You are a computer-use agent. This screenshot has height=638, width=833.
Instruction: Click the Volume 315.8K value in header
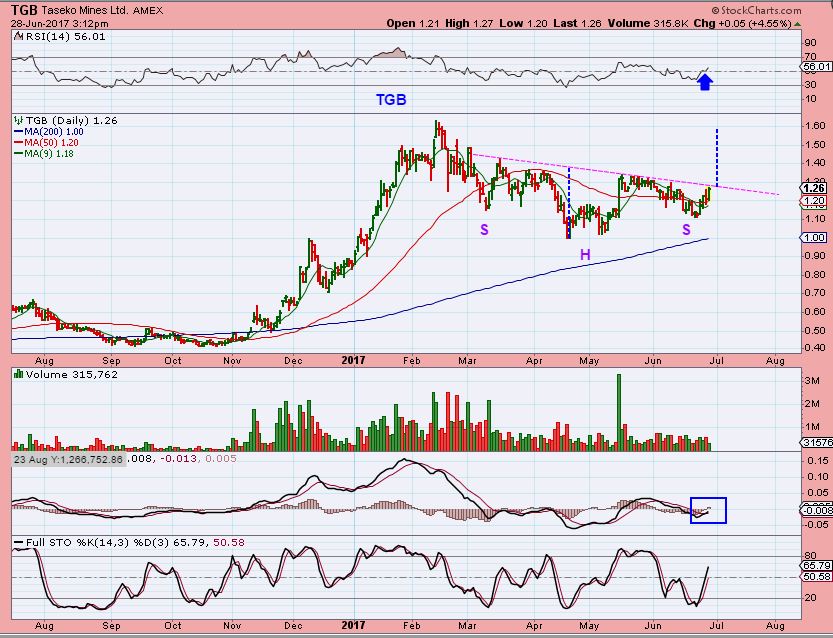coord(648,23)
